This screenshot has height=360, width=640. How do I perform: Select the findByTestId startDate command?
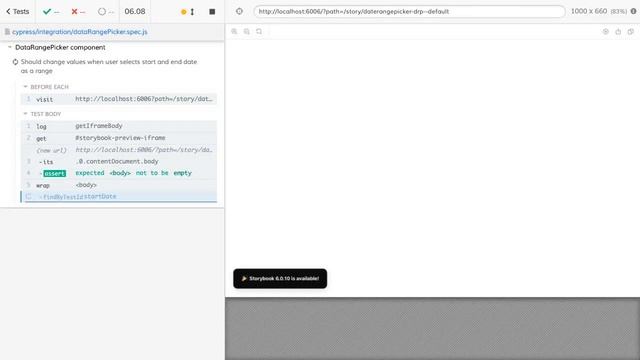119,196
